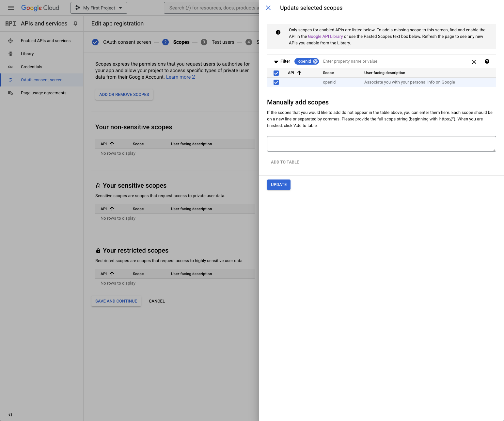
Task: Click the UPDATE button
Action: [279, 185]
